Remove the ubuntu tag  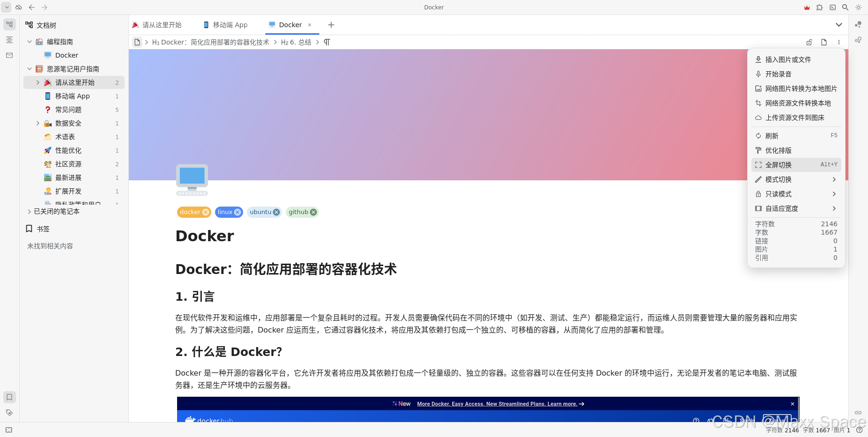[x=276, y=212]
